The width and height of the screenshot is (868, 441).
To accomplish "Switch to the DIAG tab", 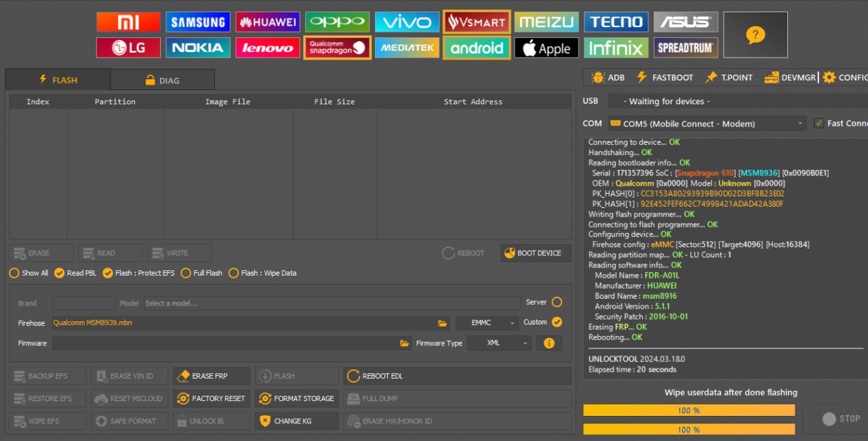I will pos(163,80).
